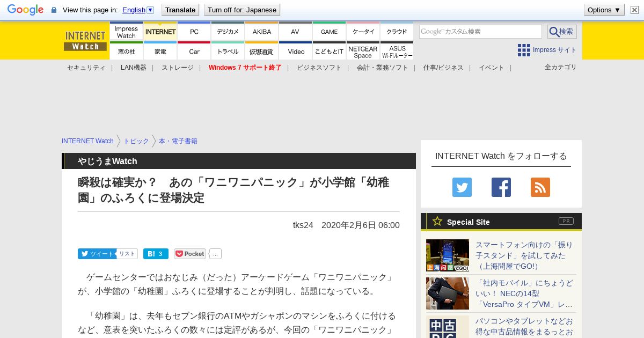
Task: Click INTERNET Watch breadcrumb link
Action: click(87, 141)
